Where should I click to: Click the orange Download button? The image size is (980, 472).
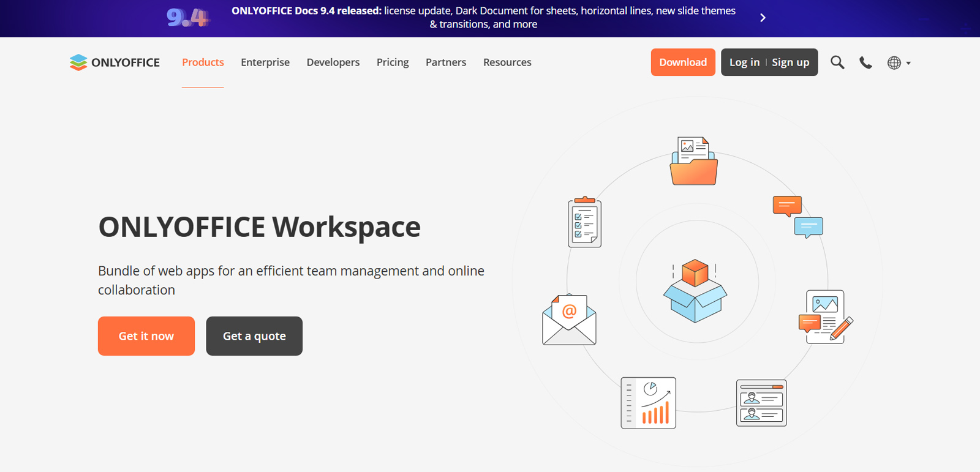683,62
